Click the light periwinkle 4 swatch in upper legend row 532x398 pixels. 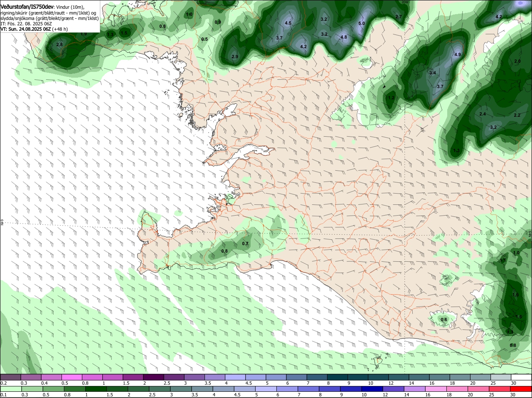coord(236,377)
